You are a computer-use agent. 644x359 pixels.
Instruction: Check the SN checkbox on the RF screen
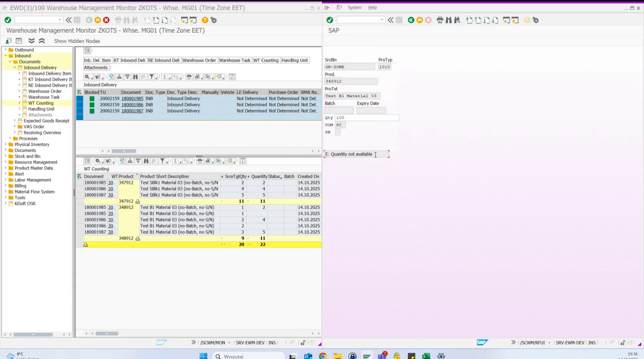click(338, 132)
